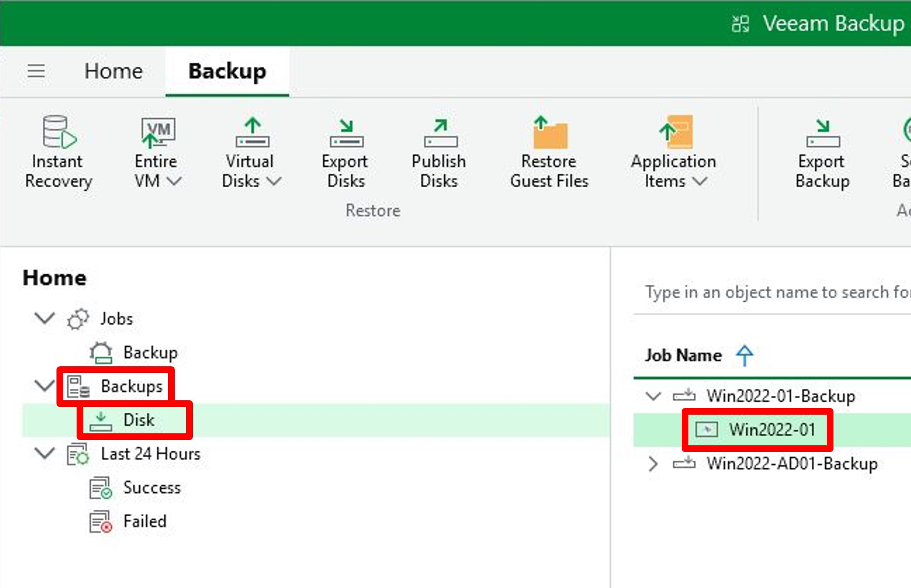911x588 pixels.
Task: Switch to the Home ribbon tab
Action: click(x=113, y=71)
